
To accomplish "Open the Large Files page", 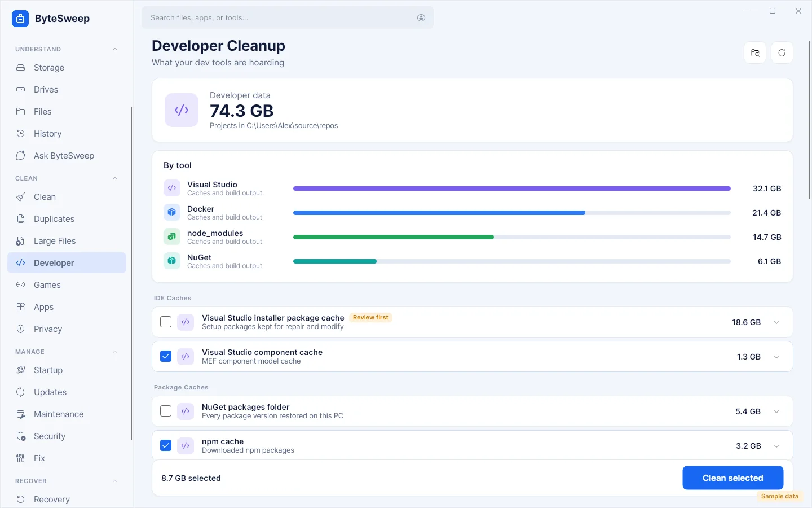I will (67, 241).
